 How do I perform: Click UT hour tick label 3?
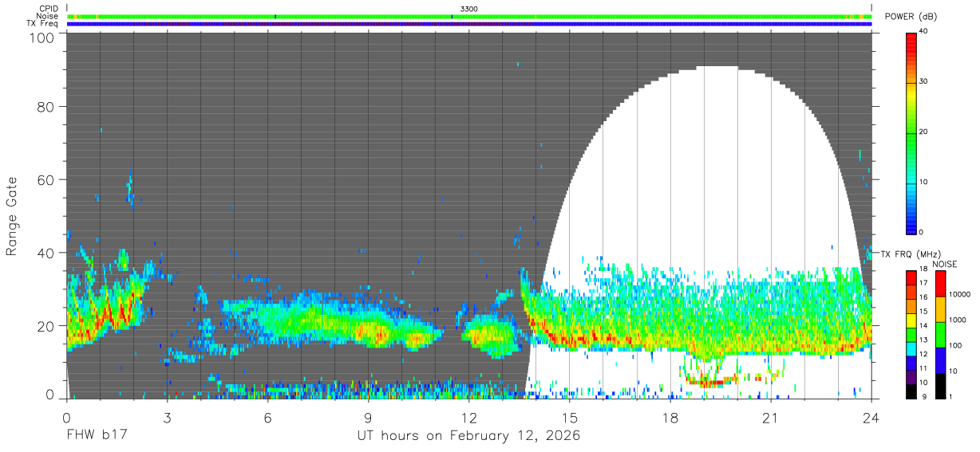[x=167, y=417]
